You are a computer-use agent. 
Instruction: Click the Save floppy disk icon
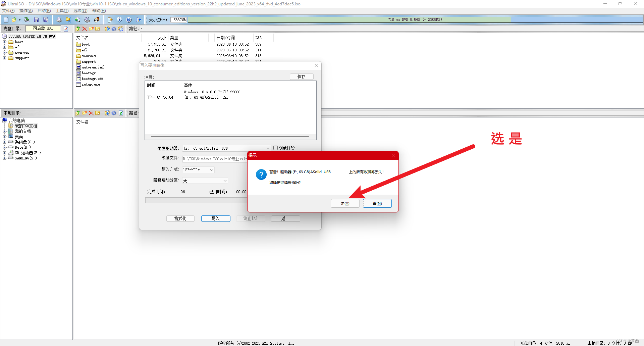click(x=36, y=20)
